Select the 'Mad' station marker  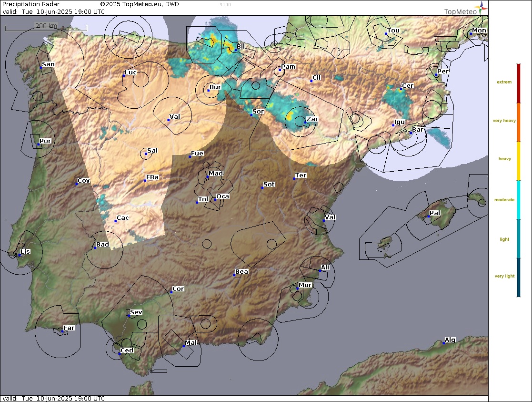click(208, 177)
